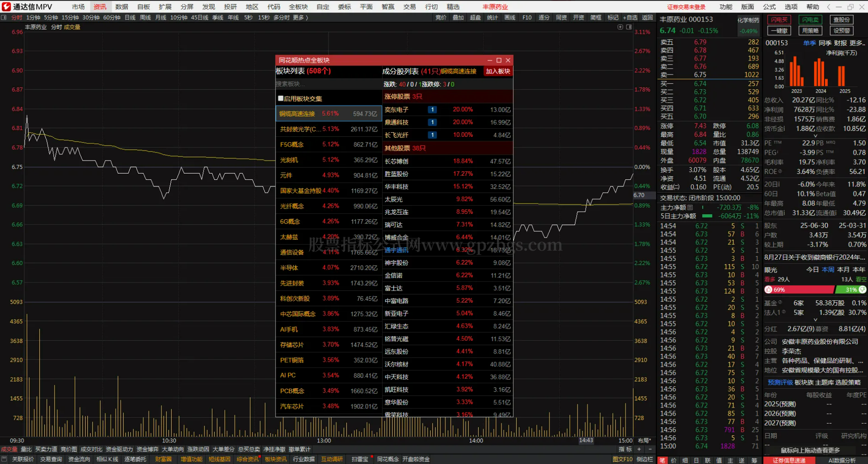Open the 指标 indicator selector
This screenshot has height=464, width=868.
coord(625,449)
